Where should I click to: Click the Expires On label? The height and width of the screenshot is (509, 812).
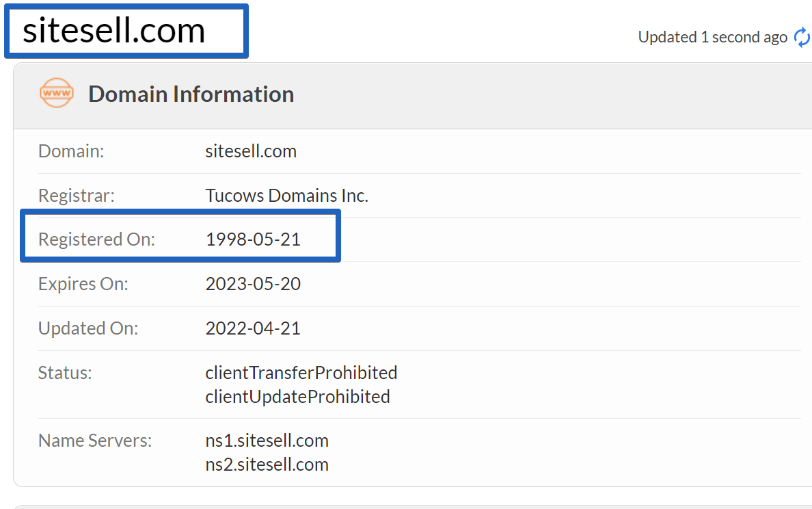[x=83, y=284]
